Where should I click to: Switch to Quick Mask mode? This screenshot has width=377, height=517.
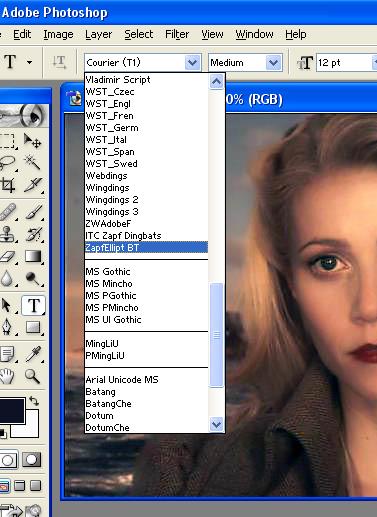tap(32, 460)
